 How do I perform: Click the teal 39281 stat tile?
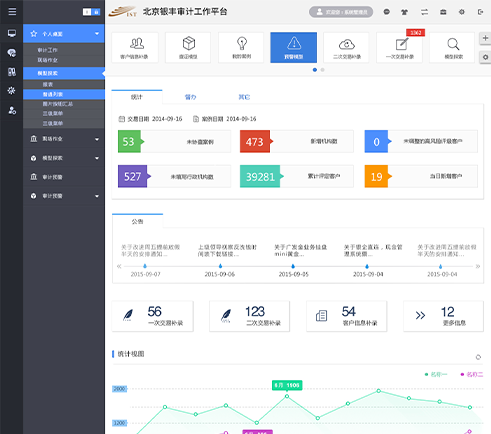tap(297, 176)
